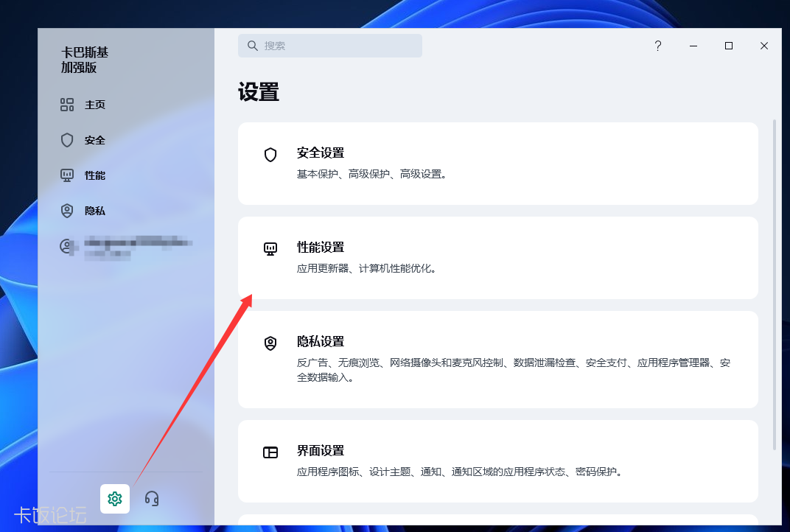Click the settings gear icon in sidebar
The image size is (790, 532).
(x=115, y=499)
